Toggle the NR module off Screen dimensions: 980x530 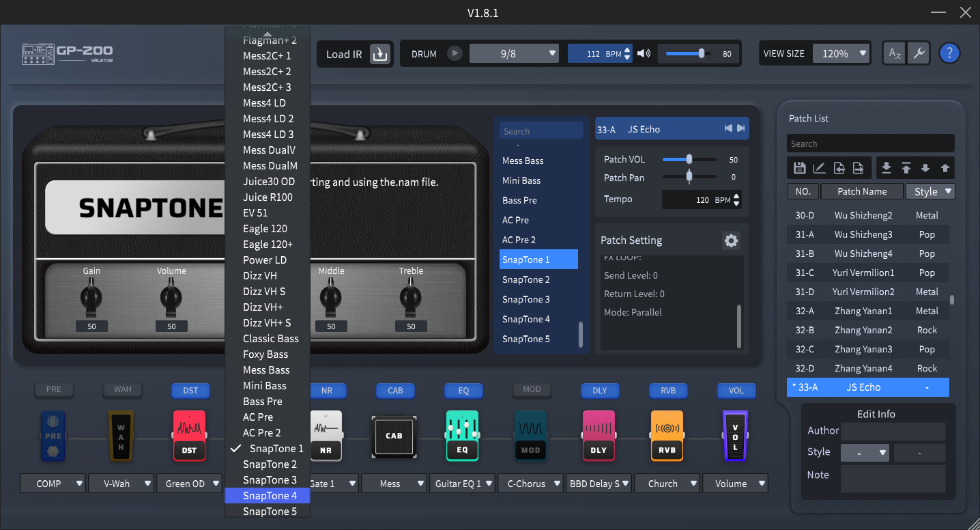tap(328, 391)
